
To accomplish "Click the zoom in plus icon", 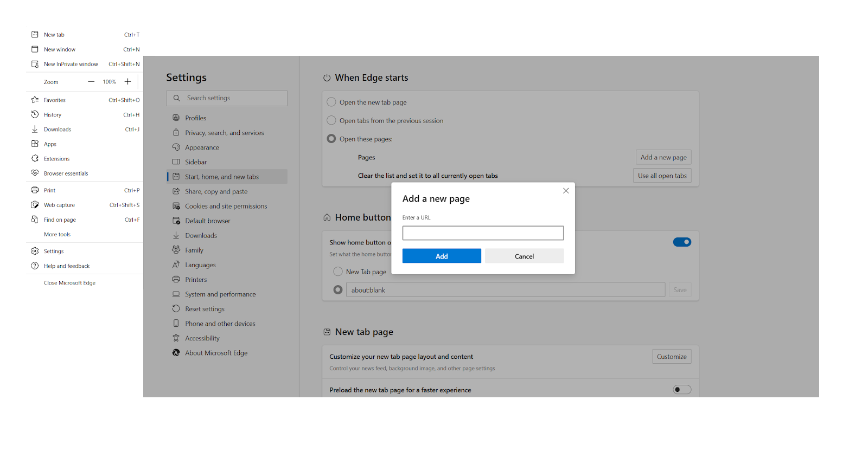I will tap(128, 82).
